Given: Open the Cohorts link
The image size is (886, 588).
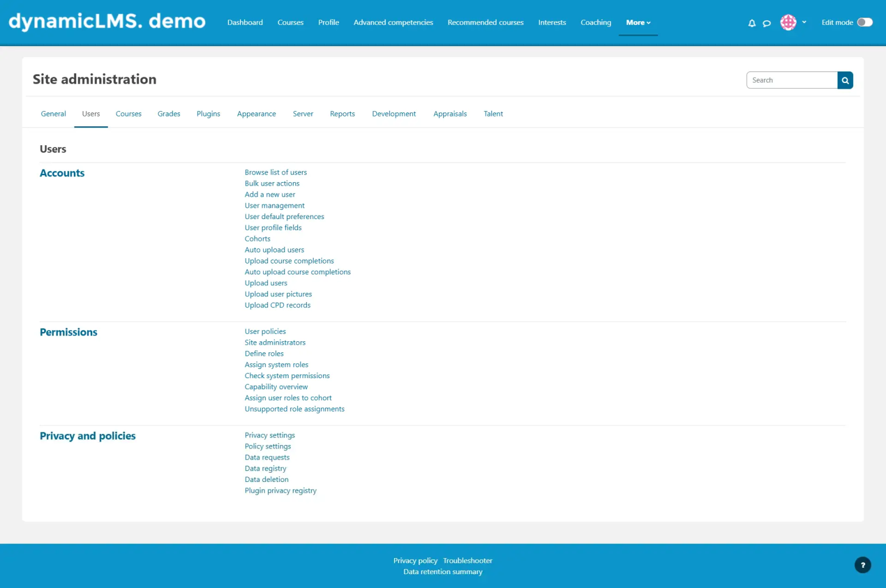Looking at the screenshot, I should (x=257, y=239).
